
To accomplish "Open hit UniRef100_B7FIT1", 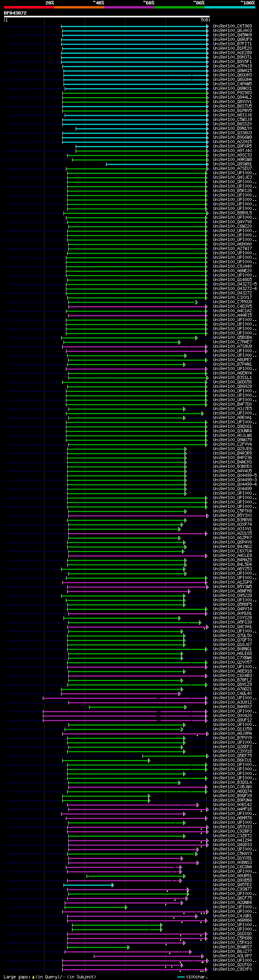I will coord(232,44).
